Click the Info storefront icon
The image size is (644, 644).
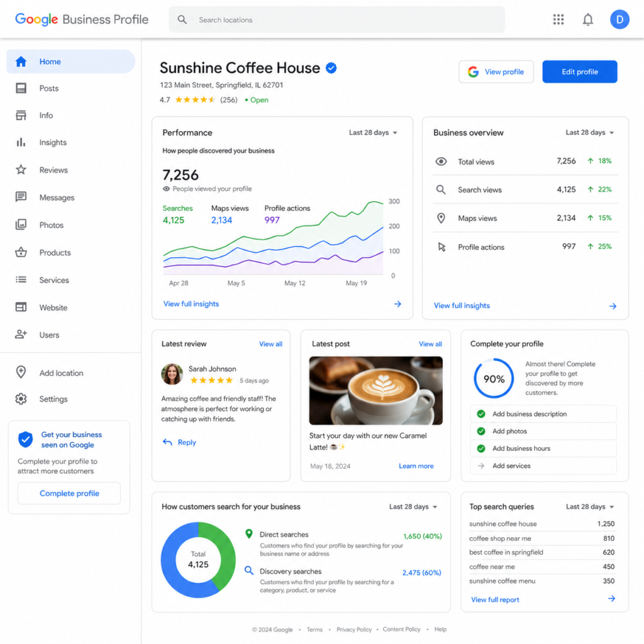pyautogui.click(x=21, y=116)
